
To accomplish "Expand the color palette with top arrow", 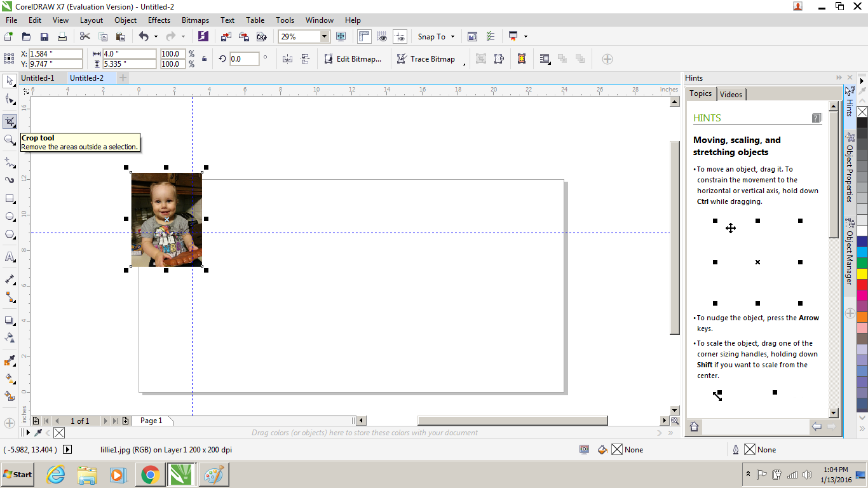I will [x=862, y=80].
